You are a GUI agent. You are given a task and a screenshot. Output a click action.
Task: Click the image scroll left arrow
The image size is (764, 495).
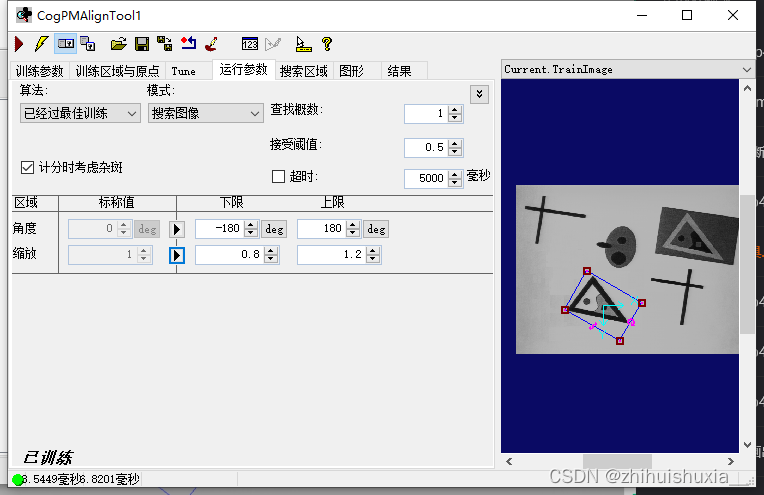click(x=509, y=461)
